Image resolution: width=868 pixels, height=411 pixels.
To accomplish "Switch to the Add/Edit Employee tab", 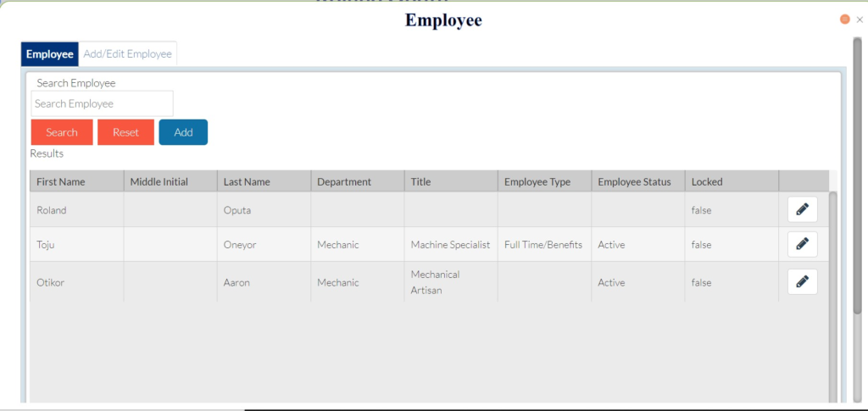I will click(127, 54).
